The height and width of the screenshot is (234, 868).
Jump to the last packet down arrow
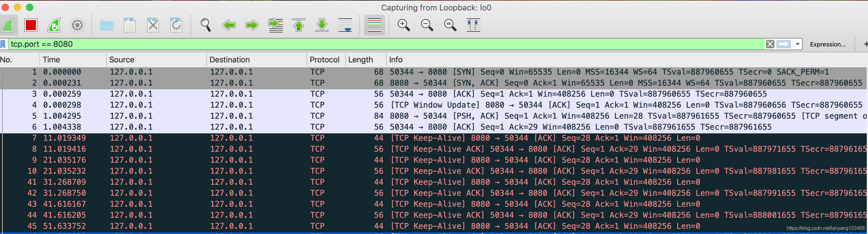coord(322,25)
